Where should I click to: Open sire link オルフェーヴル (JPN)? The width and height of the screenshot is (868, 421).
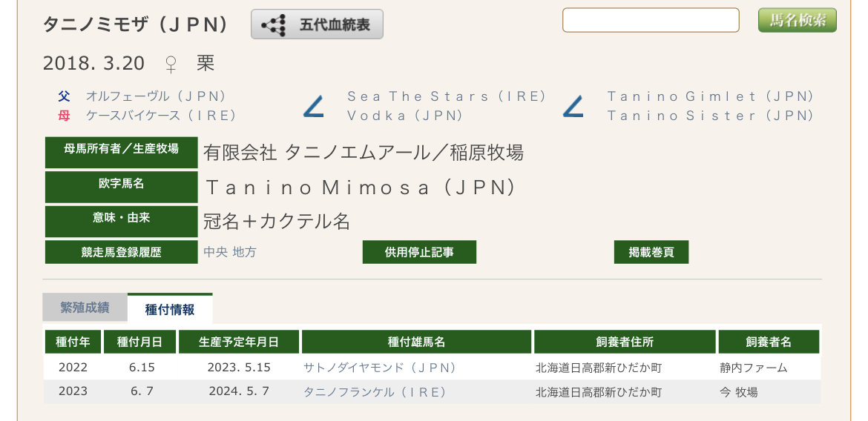(156, 96)
